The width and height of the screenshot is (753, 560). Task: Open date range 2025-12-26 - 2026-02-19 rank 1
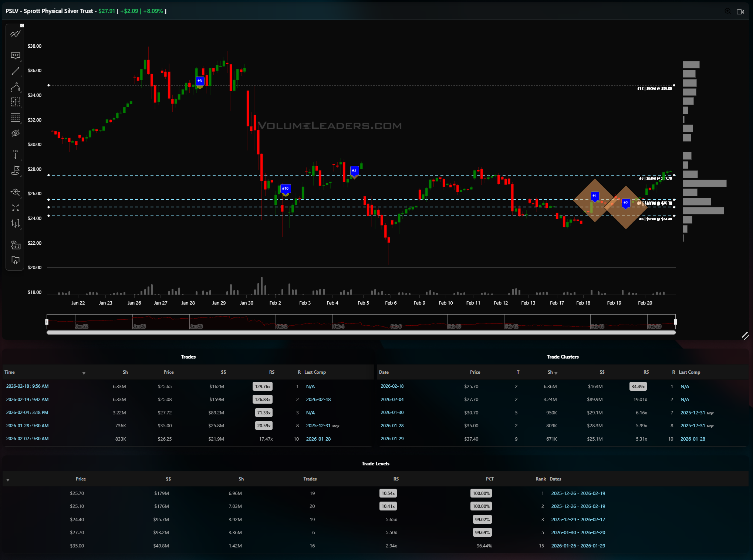point(578,493)
